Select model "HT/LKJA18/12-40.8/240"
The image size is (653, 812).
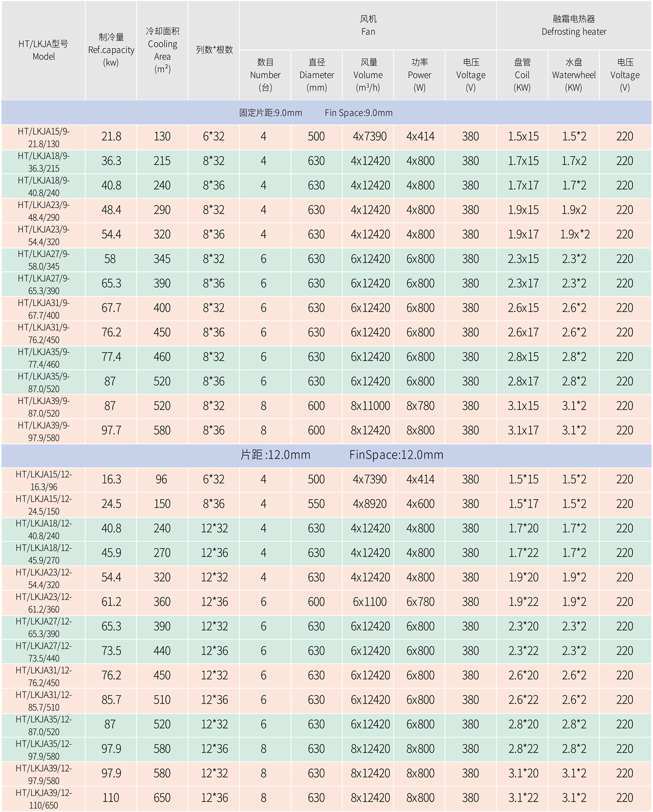[x=44, y=529]
